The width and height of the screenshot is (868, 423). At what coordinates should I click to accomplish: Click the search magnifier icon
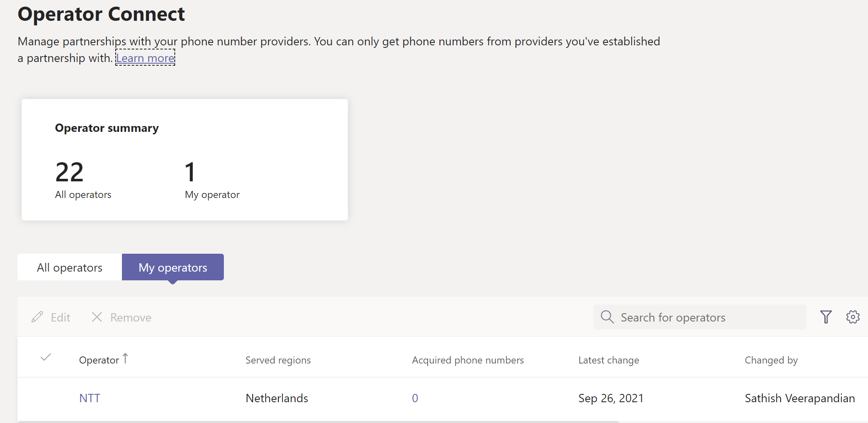(x=607, y=317)
